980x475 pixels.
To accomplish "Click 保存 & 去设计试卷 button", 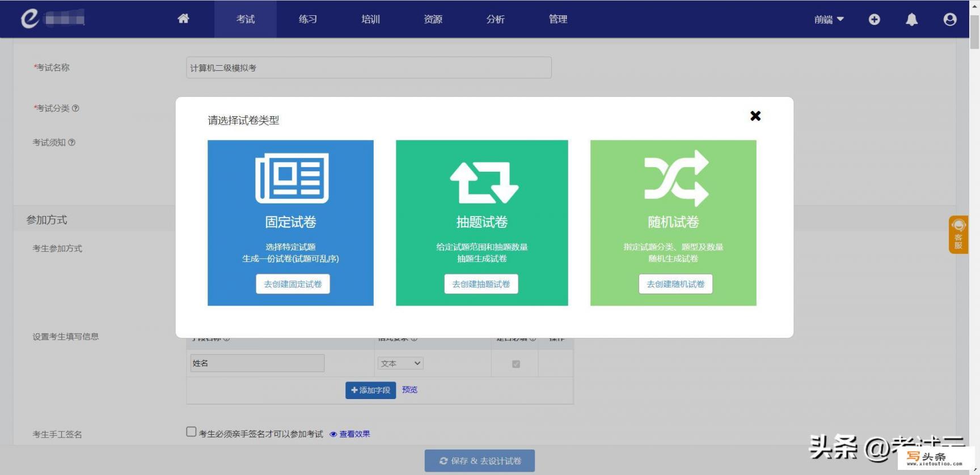I will coord(479,461).
